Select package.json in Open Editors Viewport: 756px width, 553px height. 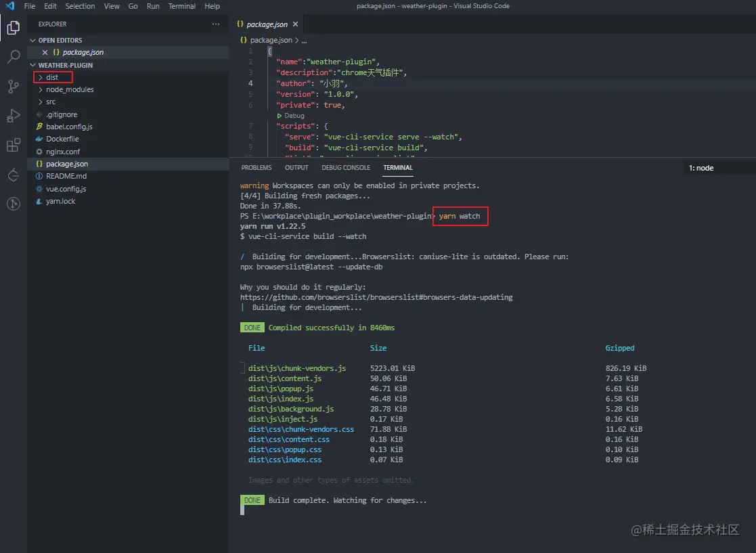tap(83, 52)
